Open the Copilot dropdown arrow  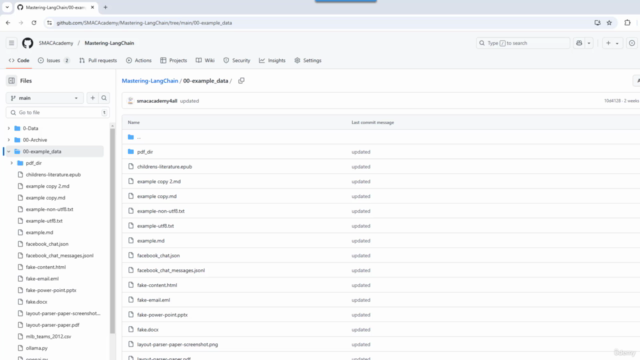589,43
